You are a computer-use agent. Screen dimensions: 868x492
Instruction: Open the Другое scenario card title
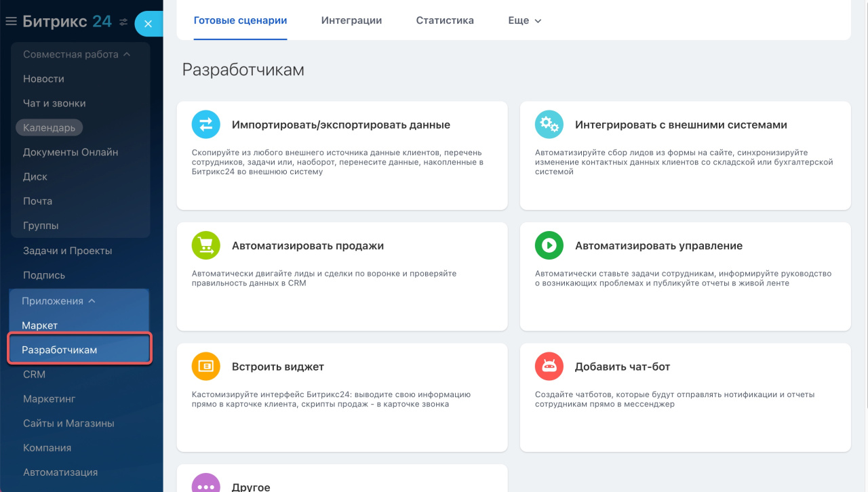pyautogui.click(x=251, y=487)
